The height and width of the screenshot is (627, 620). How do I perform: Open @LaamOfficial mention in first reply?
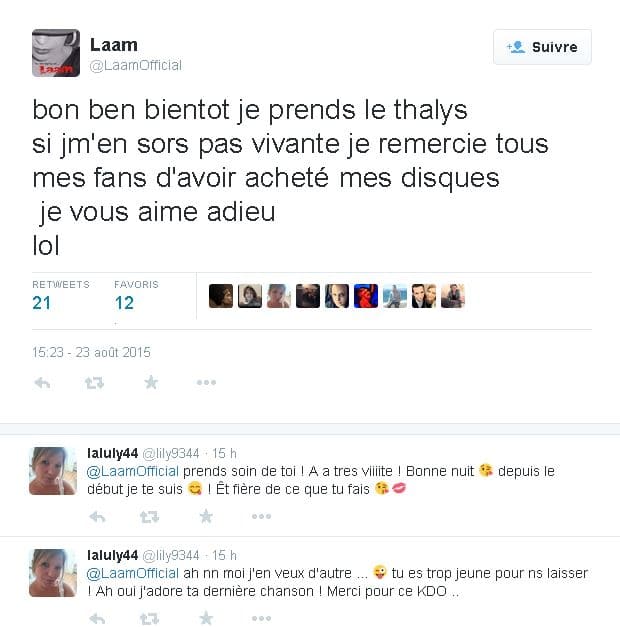[x=133, y=471]
